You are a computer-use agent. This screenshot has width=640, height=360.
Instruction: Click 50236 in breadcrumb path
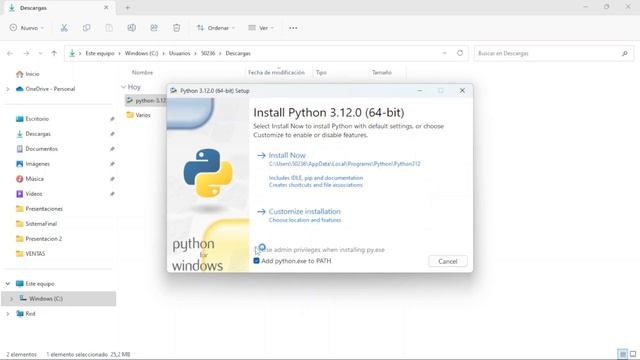208,53
